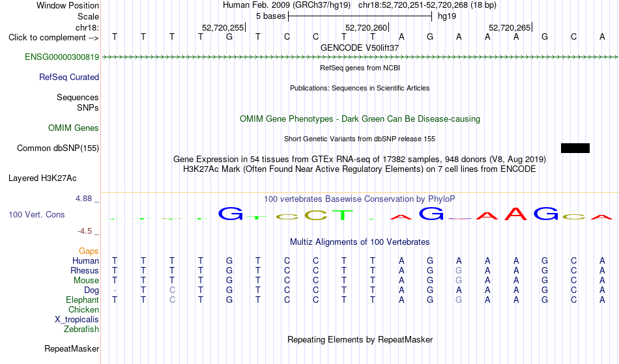Click the 'RefSeq genes from NCBI' title
619x364 pixels.
[360, 68]
